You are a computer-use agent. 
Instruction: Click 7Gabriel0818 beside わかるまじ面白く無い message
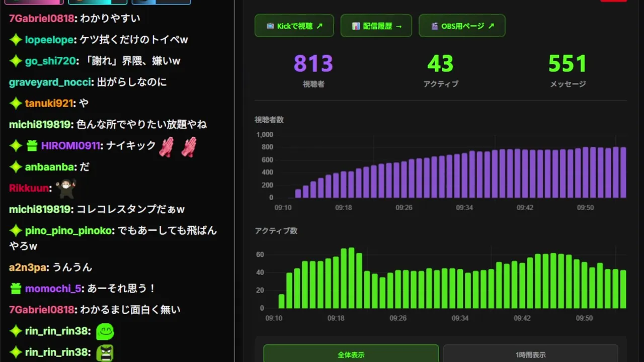point(42,310)
